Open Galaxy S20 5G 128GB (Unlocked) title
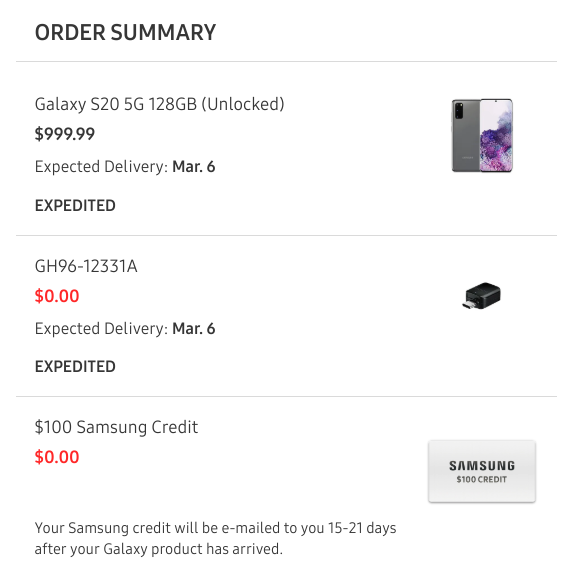575x577 pixels. pyautogui.click(x=159, y=104)
